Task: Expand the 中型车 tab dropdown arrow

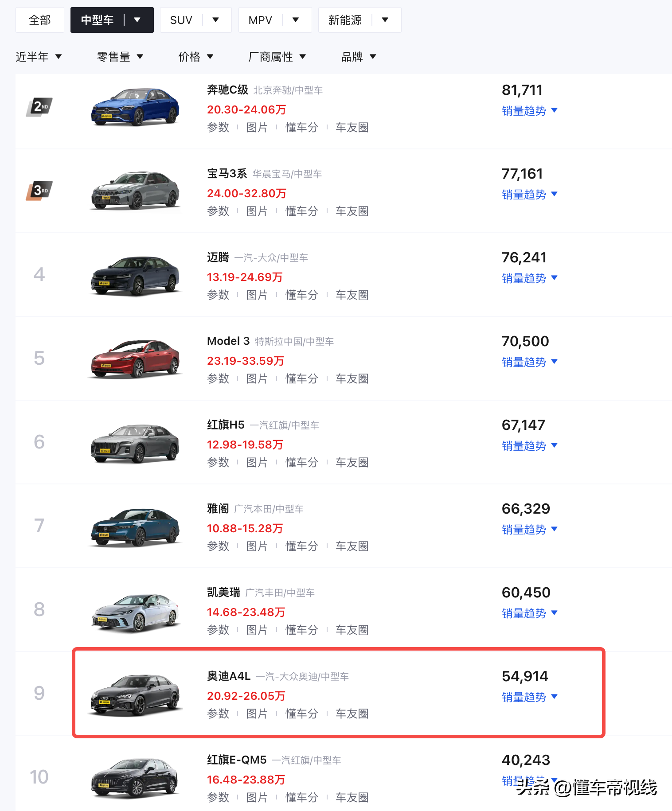Action: pos(137,20)
